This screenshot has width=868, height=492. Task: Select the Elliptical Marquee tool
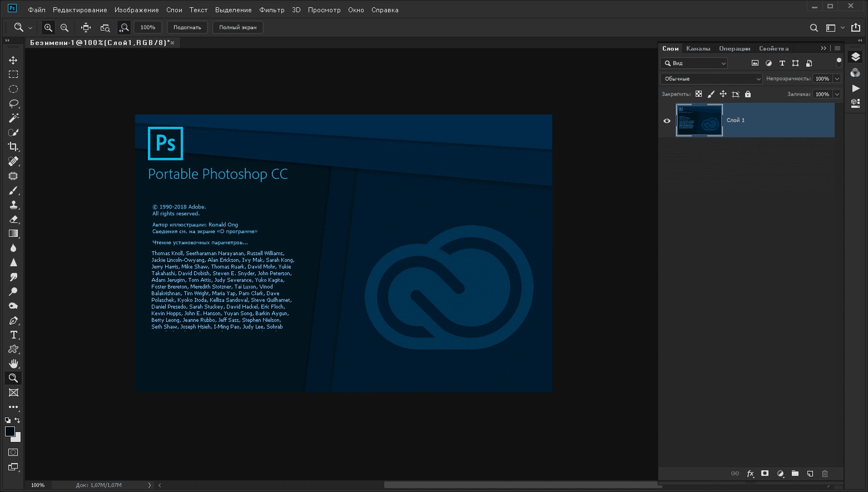(x=13, y=89)
